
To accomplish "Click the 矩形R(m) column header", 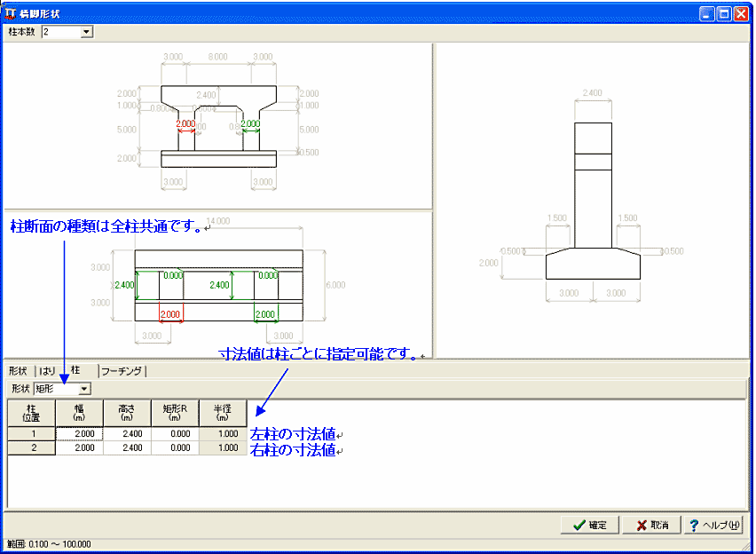I will [175, 413].
